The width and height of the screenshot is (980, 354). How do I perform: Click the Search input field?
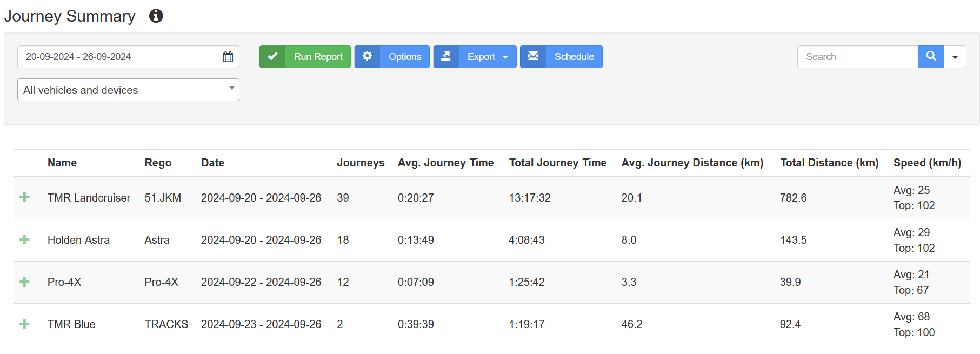tap(857, 57)
